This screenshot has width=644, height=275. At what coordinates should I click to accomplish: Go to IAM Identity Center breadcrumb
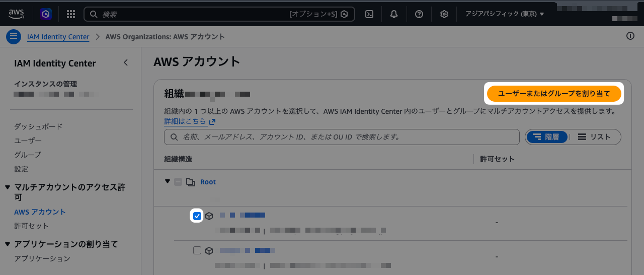pyautogui.click(x=58, y=37)
